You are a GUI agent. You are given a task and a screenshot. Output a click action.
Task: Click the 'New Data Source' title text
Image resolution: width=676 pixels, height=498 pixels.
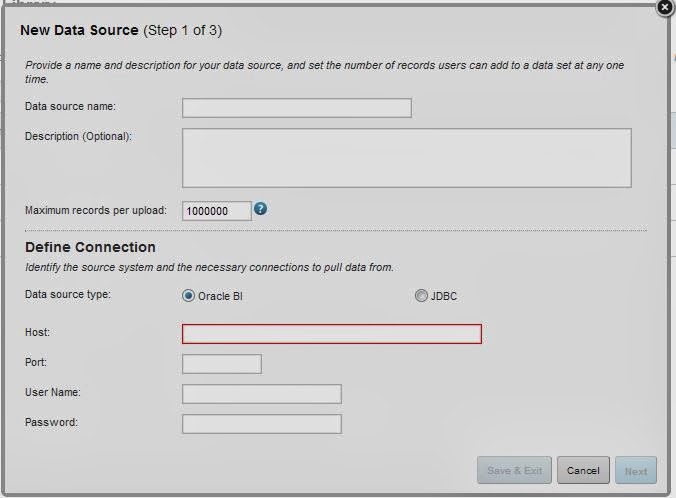tap(79, 30)
